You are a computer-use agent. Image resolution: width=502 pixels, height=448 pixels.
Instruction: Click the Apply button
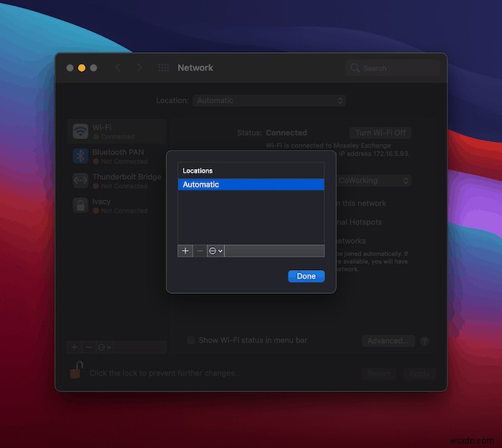point(419,373)
